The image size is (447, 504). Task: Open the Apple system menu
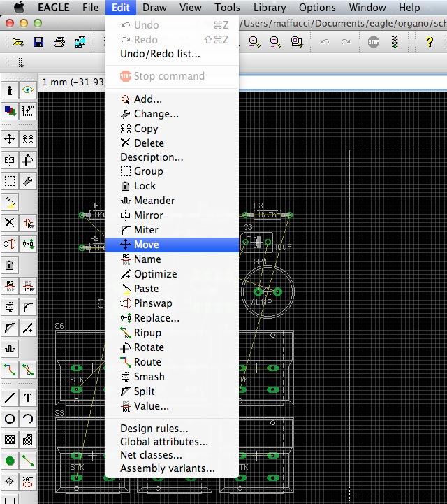click(x=19, y=8)
